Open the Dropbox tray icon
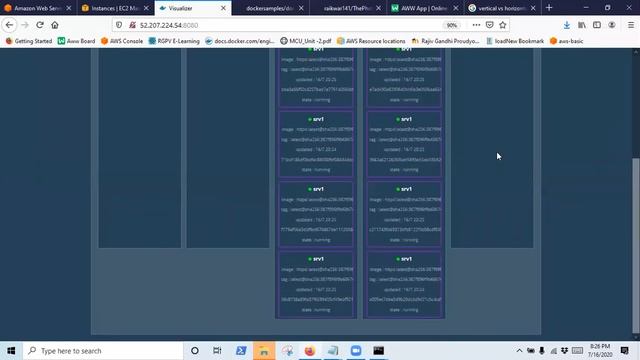 564,351
